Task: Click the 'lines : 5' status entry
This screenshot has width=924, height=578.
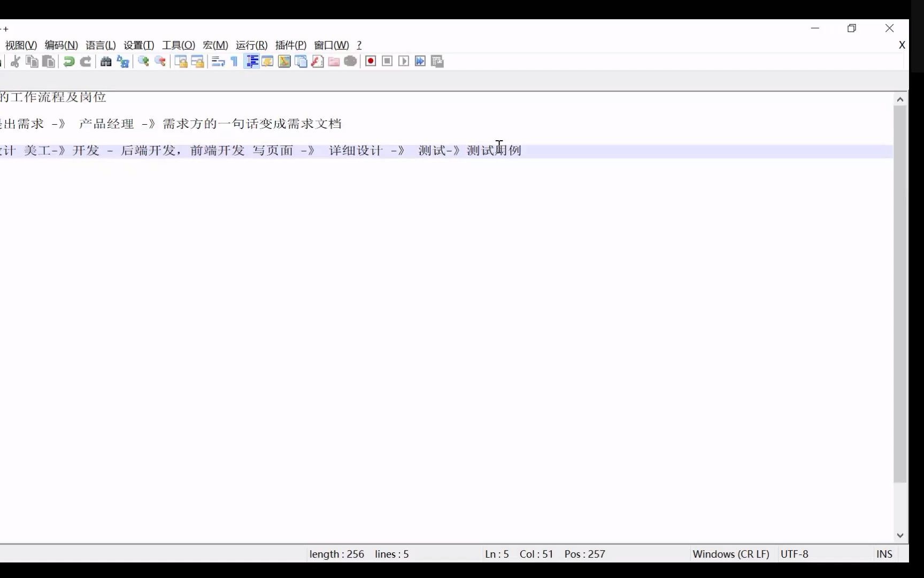Action: coord(392,554)
